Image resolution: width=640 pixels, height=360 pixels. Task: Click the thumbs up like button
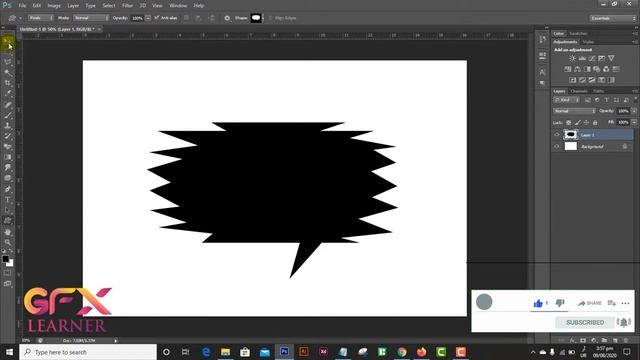[538, 303]
